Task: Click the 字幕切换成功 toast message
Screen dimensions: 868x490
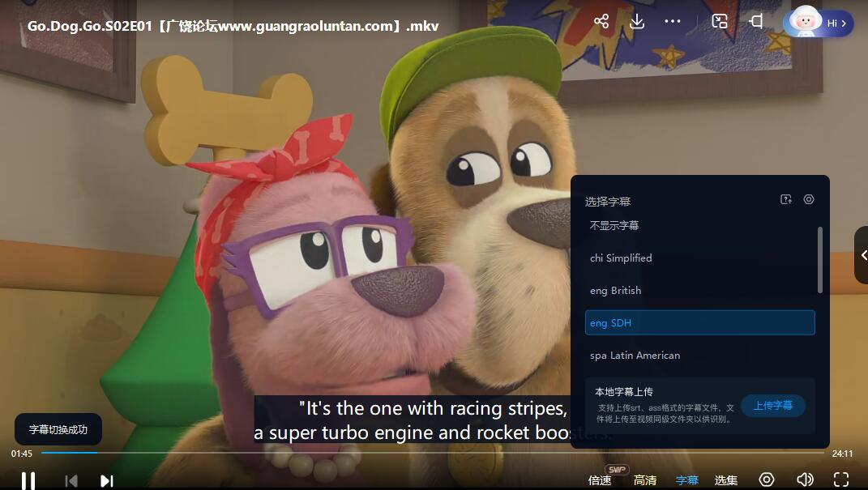Action: point(58,430)
